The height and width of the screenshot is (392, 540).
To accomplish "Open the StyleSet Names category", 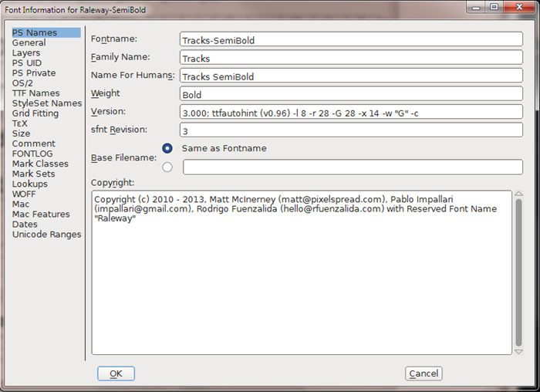I will click(x=47, y=103).
